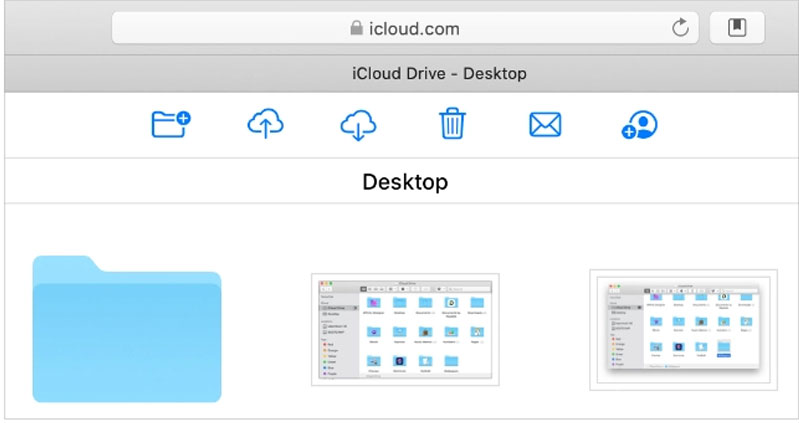799x423 pixels.
Task: Email the selected file via envelope icon
Action: (x=545, y=125)
